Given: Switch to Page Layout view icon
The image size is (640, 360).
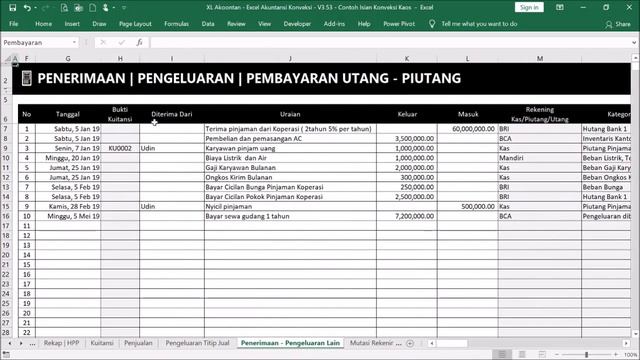Looking at the screenshot, I should (x=522, y=354).
